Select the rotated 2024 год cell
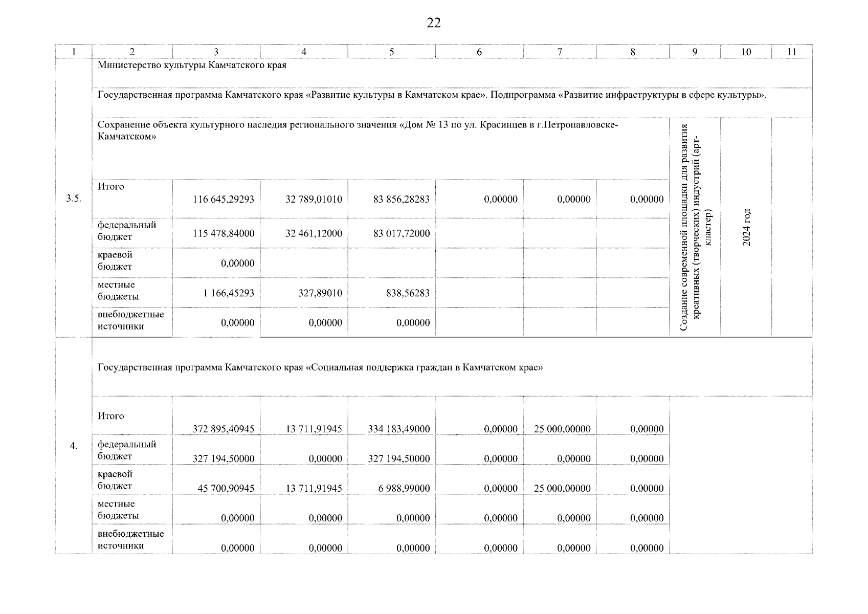This screenshot has width=868, height=614. click(x=746, y=227)
